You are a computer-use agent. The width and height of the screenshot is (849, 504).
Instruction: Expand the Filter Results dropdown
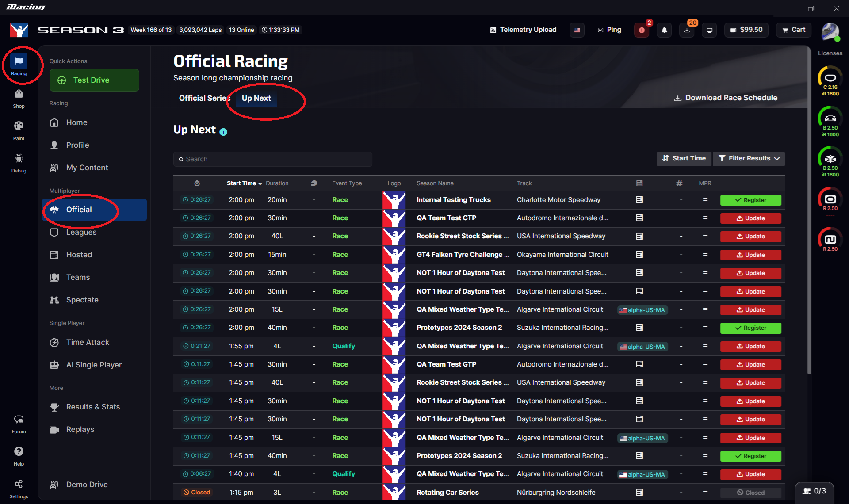(749, 158)
